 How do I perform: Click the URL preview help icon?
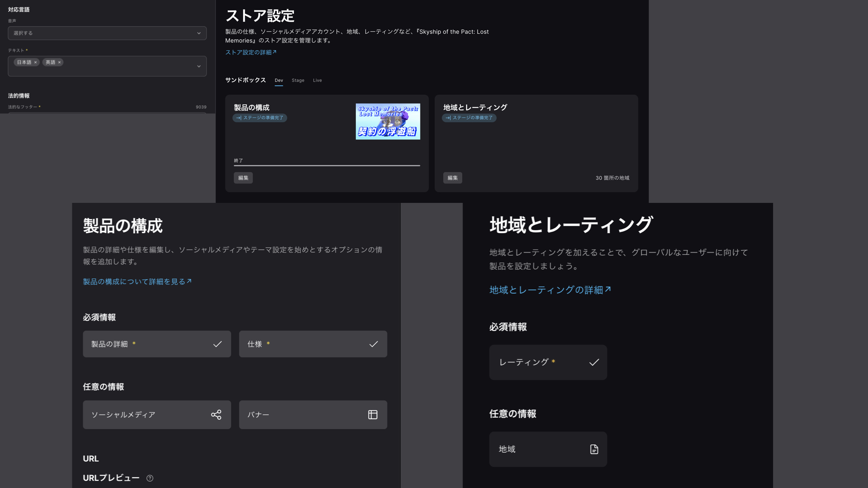pos(150,478)
